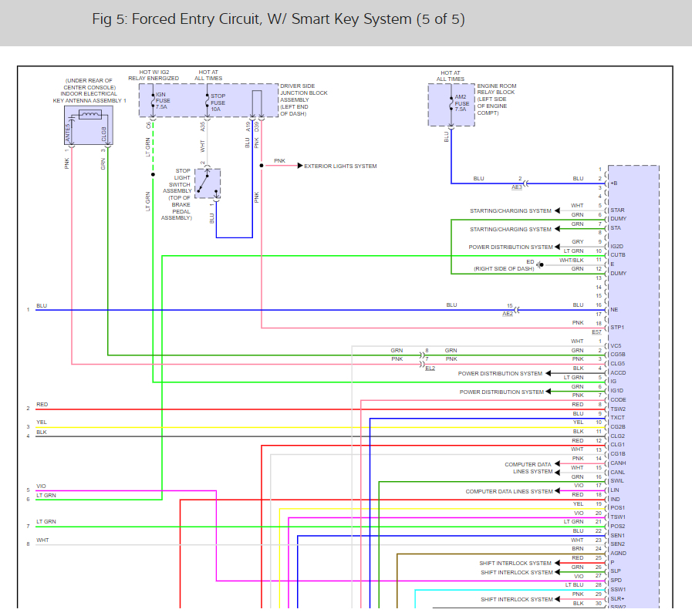Click the Driver Side Junction Block Assembly label

(x=303, y=99)
